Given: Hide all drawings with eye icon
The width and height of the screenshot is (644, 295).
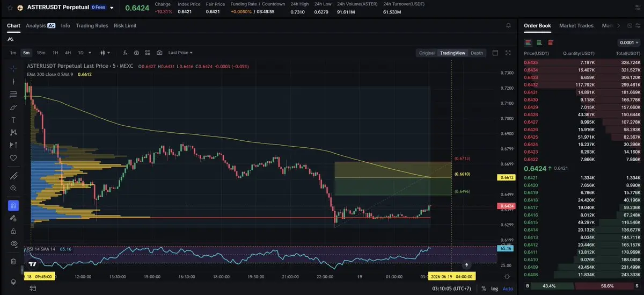Looking at the screenshot, I should pos(13,243).
